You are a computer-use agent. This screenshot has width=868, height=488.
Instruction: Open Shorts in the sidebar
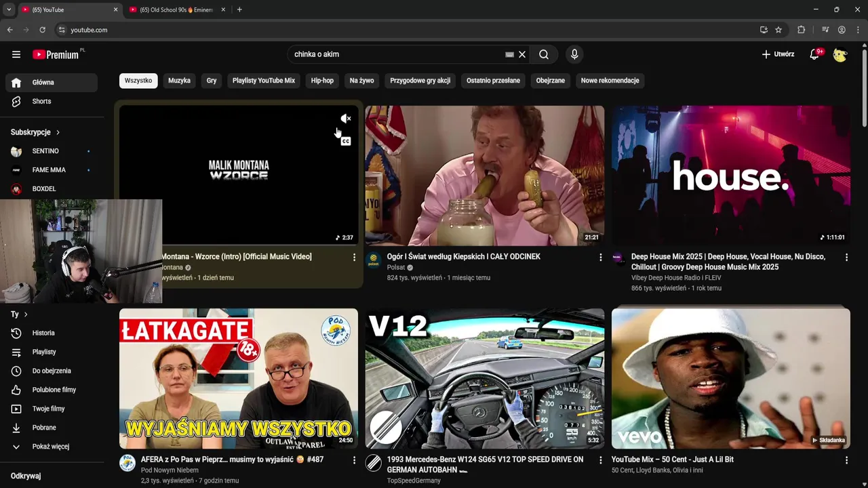point(52,102)
